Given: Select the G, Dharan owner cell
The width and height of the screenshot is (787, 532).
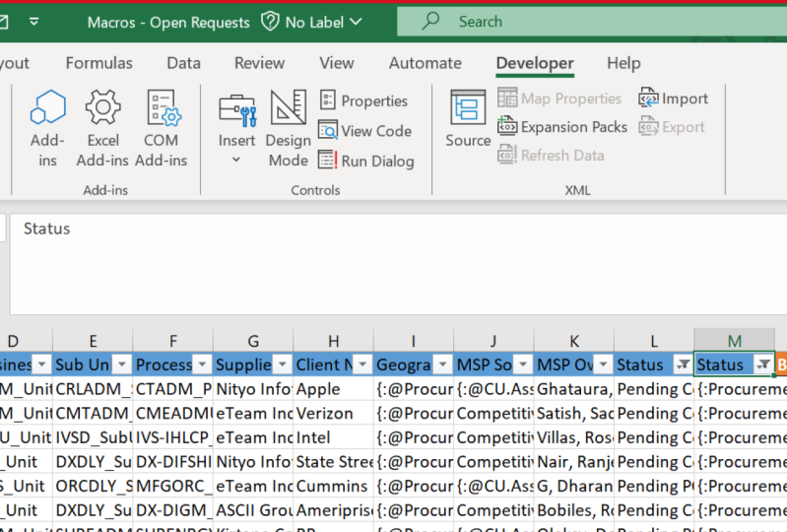Looking at the screenshot, I should pos(574,486).
